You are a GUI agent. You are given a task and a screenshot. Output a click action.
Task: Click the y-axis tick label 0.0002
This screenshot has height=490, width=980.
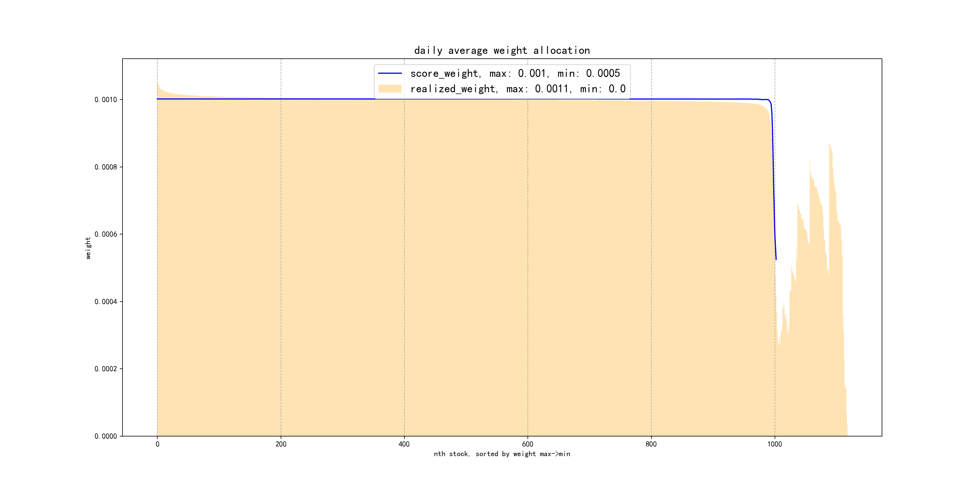coord(106,369)
